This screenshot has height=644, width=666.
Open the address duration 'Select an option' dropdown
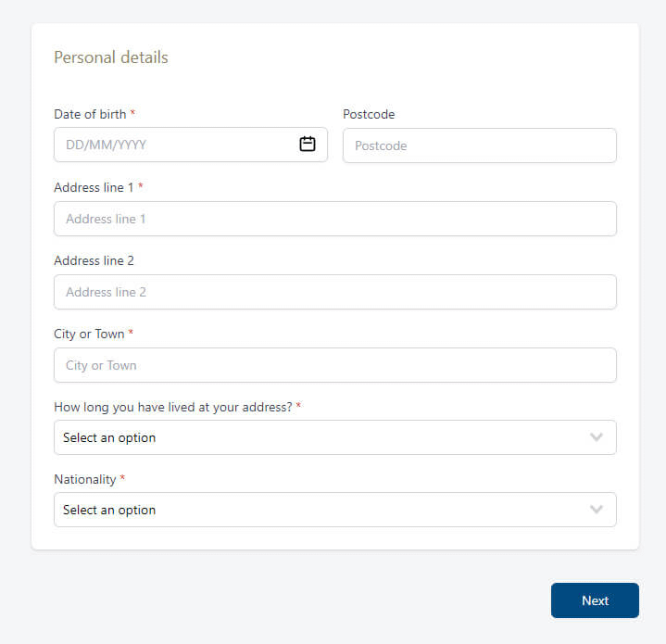[x=315, y=437]
